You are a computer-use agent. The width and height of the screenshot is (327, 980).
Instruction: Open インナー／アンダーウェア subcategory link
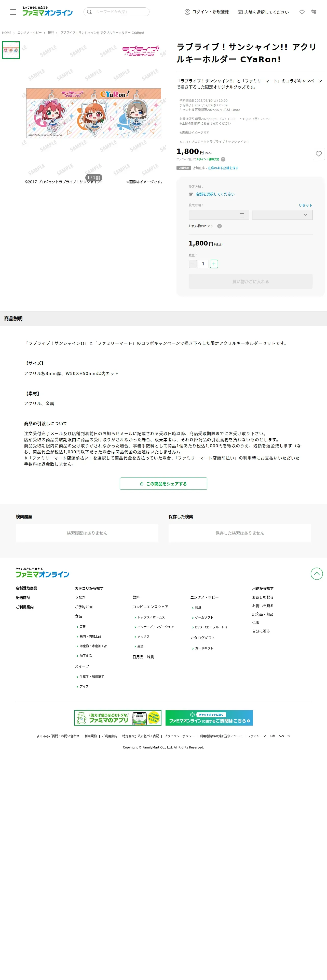click(156, 627)
